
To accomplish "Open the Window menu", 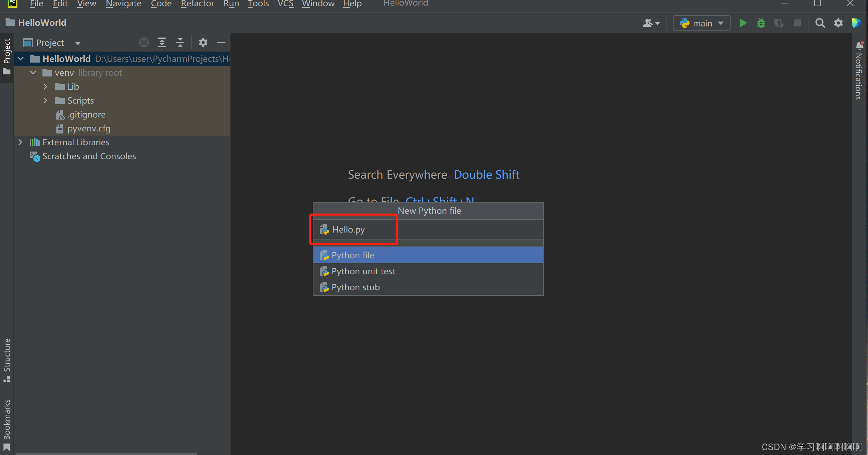I will point(318,4).
